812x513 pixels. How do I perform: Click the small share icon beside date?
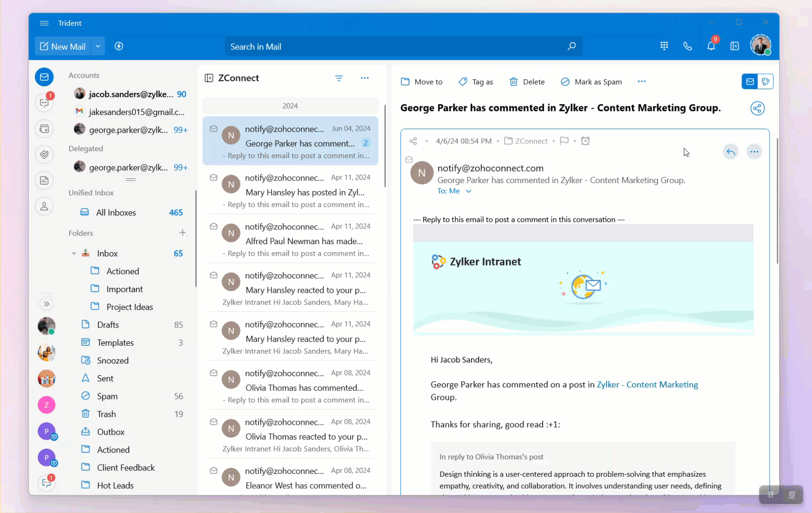tap(413, 141)
